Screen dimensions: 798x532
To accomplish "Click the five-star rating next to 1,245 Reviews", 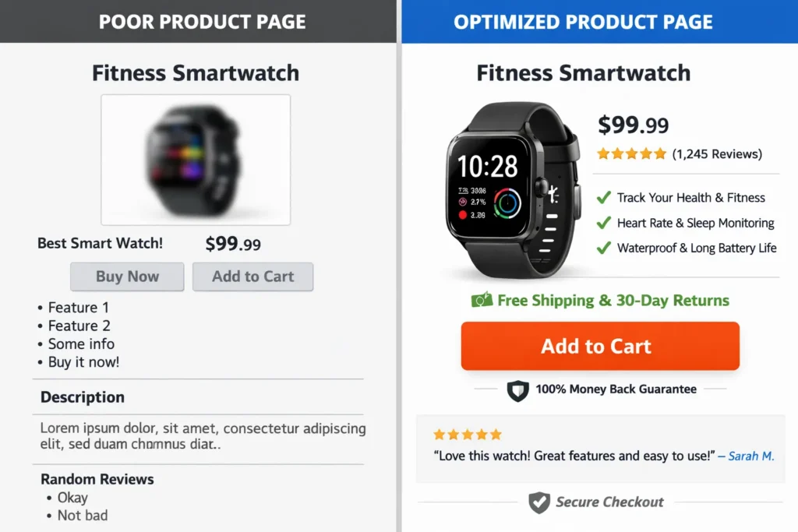I will (631, 153).
